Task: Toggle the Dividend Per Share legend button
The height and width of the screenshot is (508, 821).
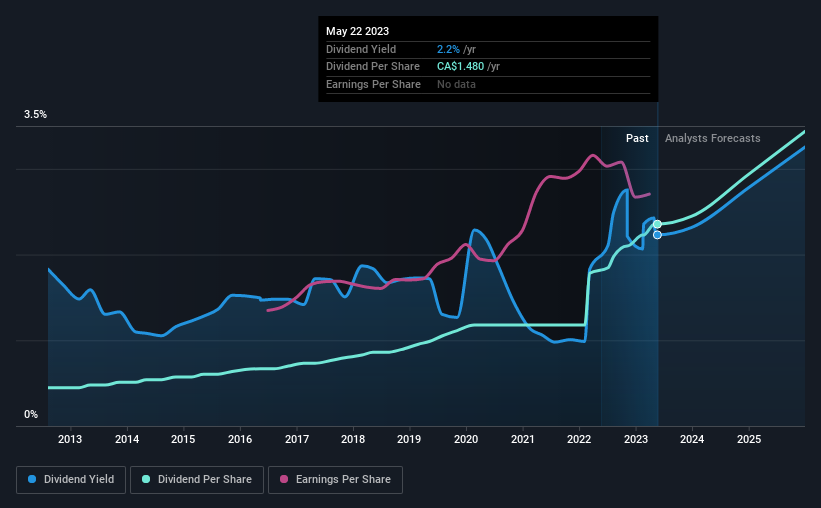Action: 197,480
